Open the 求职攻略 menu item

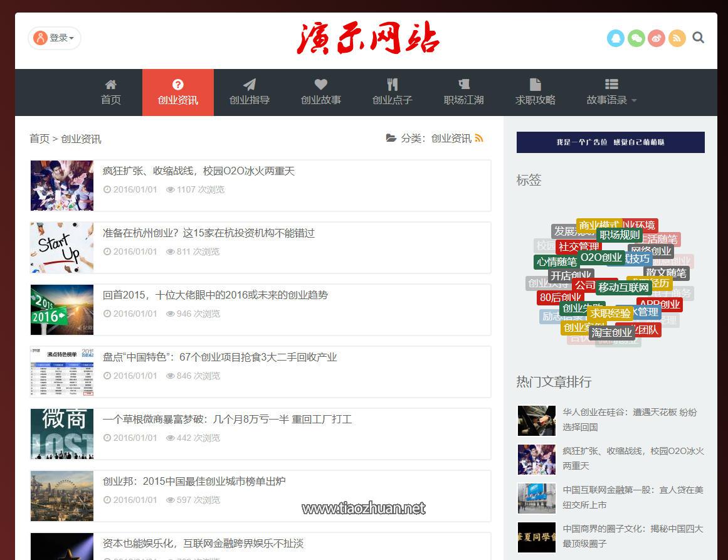point(535,92)
